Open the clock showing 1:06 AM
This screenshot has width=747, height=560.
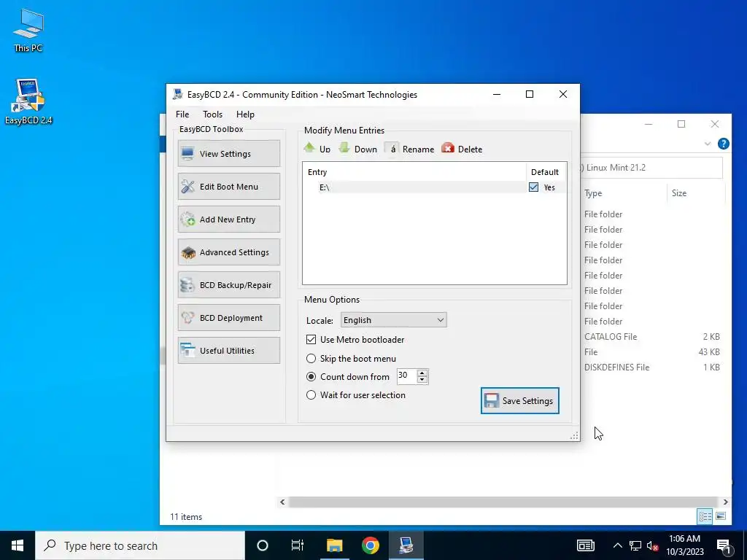[x=684, y=545]
